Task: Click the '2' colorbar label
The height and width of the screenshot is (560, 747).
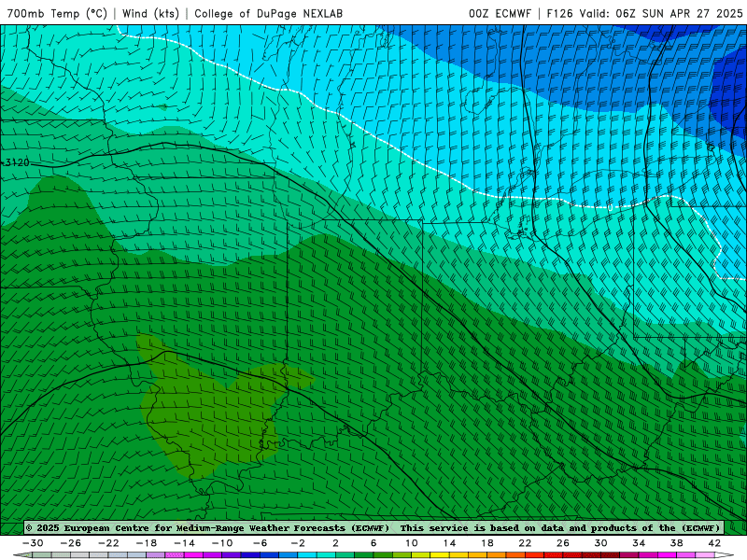Action: pos(335,543)
